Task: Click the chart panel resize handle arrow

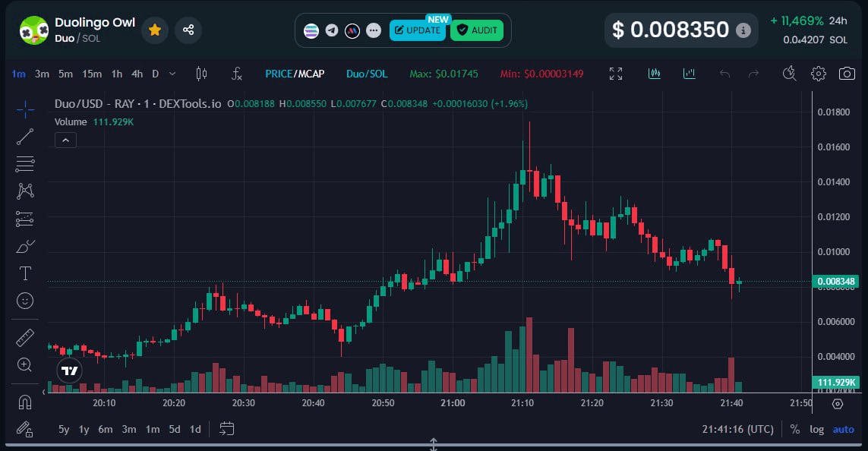Action: (x=434, y=444)
